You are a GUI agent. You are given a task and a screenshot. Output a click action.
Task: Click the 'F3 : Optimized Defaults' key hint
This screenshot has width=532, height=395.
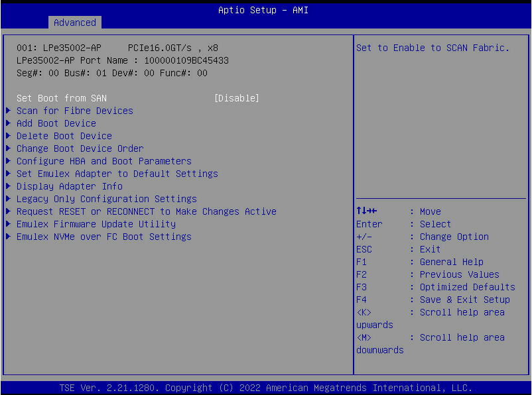436,287
